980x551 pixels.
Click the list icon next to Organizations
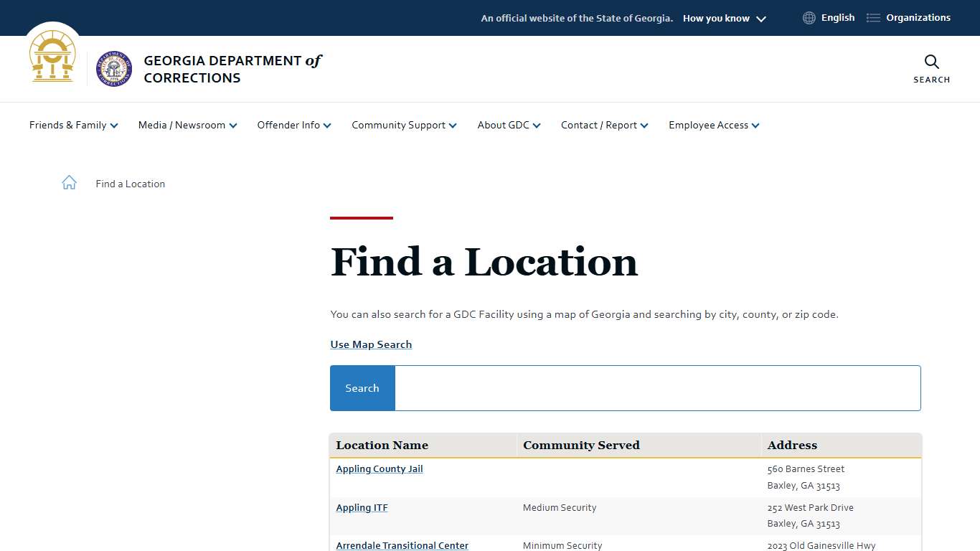click(872, 17)
